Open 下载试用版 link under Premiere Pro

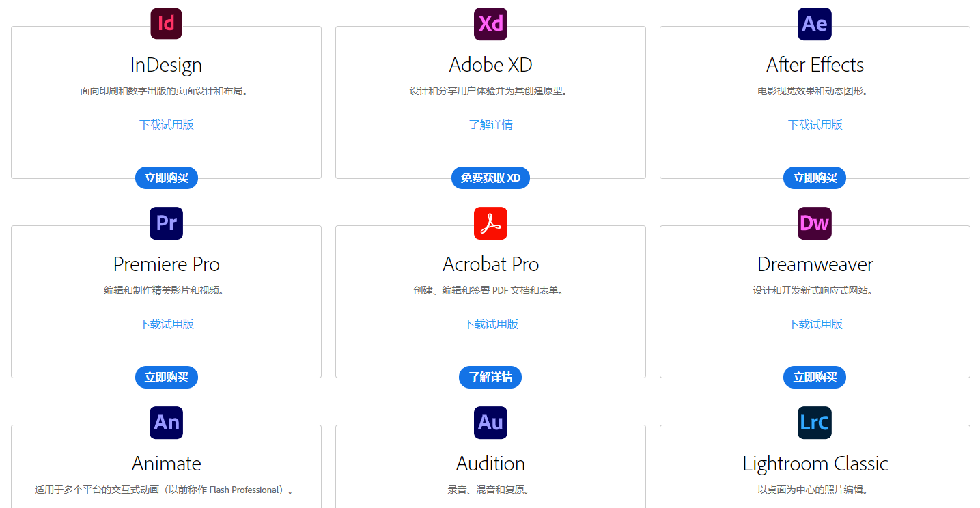pyautogui.click(x=167, y=324)
